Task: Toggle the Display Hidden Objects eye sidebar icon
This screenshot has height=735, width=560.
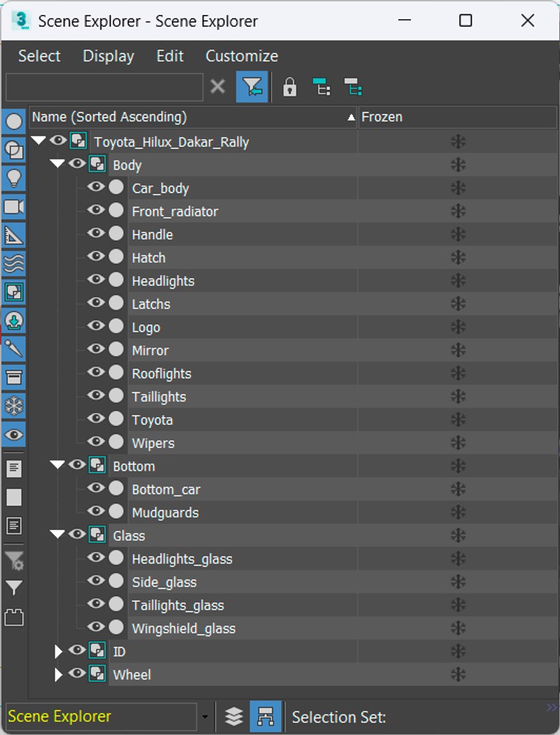Action: click(x=14, y=434)
